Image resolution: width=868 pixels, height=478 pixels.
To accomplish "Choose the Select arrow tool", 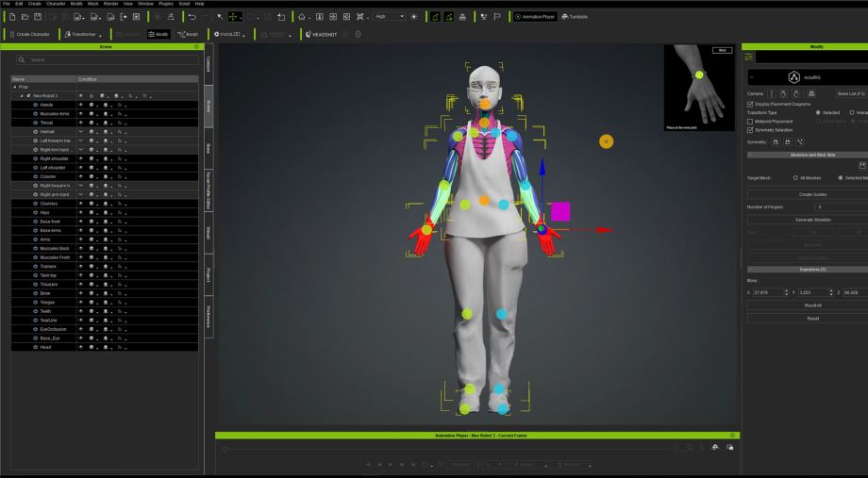I will 220,17.
